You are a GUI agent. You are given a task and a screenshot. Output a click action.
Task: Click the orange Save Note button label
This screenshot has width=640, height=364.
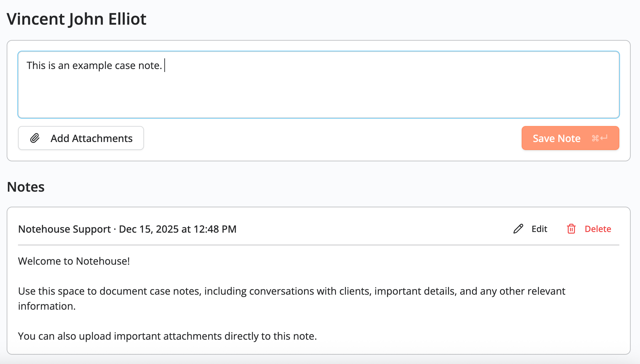coord(556,138)
